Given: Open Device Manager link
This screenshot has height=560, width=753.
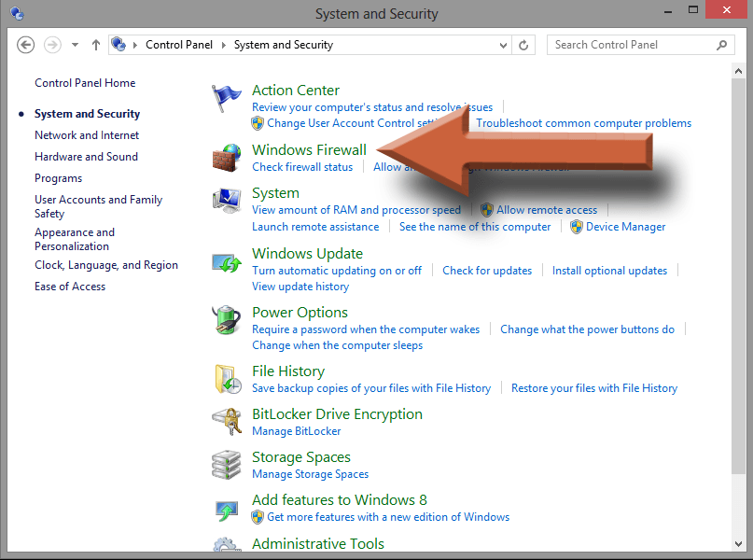Looking at the screenshot, I should (625, 227).
